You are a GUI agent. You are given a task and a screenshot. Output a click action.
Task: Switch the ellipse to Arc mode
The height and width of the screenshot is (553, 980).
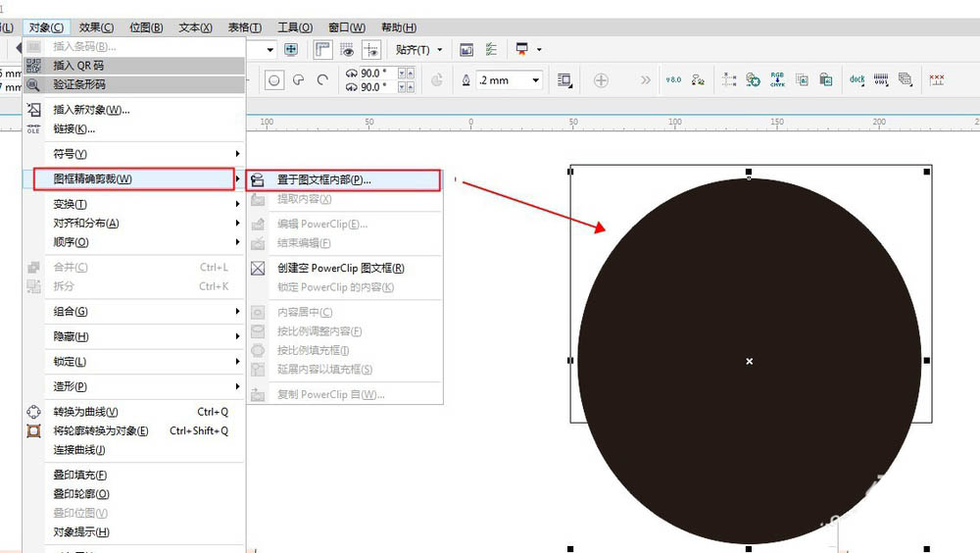[x=319, y=80]
